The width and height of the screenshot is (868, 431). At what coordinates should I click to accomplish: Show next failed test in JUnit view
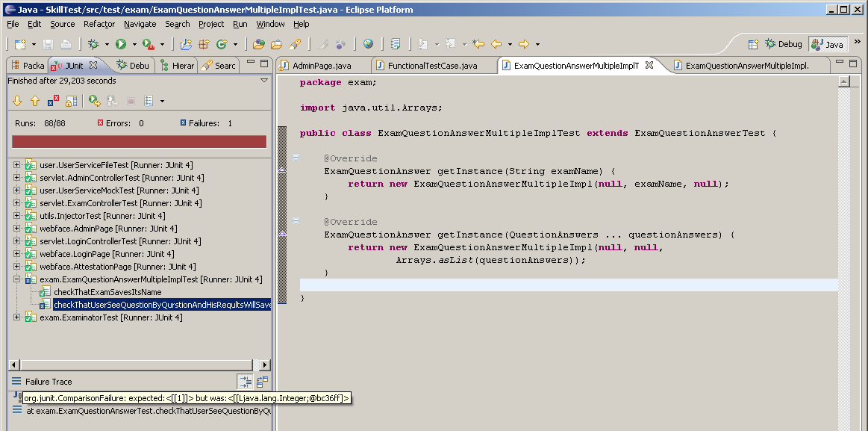point(18,100)
